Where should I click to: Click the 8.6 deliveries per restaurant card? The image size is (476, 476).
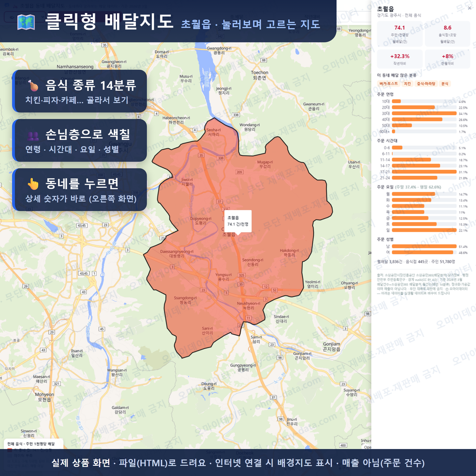(x=448, y=34)
